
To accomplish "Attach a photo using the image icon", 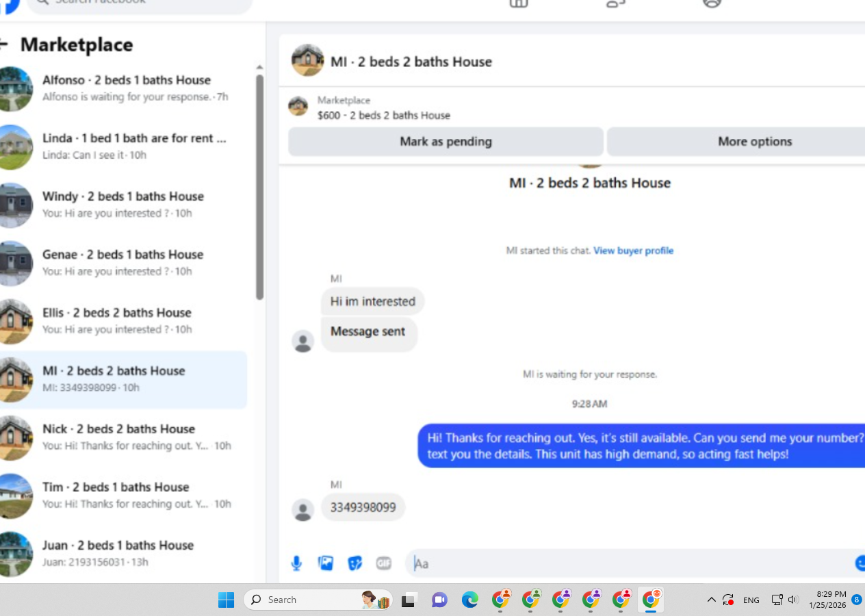I will [x=326, y=563].
